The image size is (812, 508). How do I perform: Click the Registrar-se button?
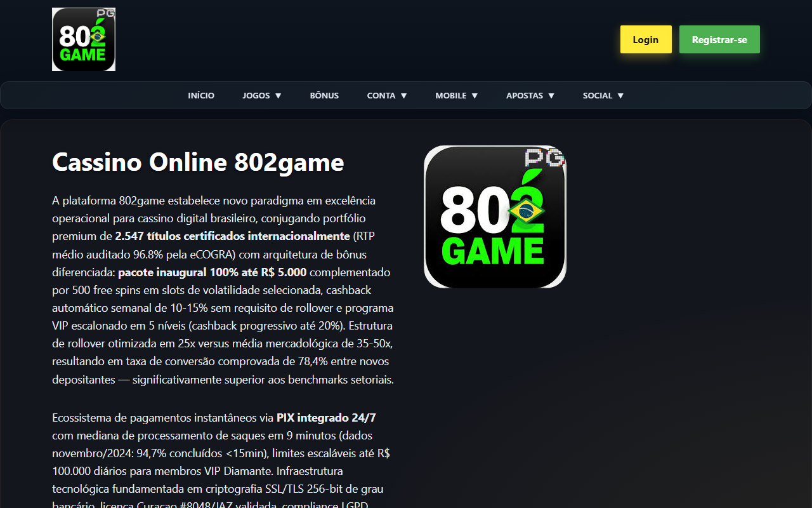click(x=719, y=39)
